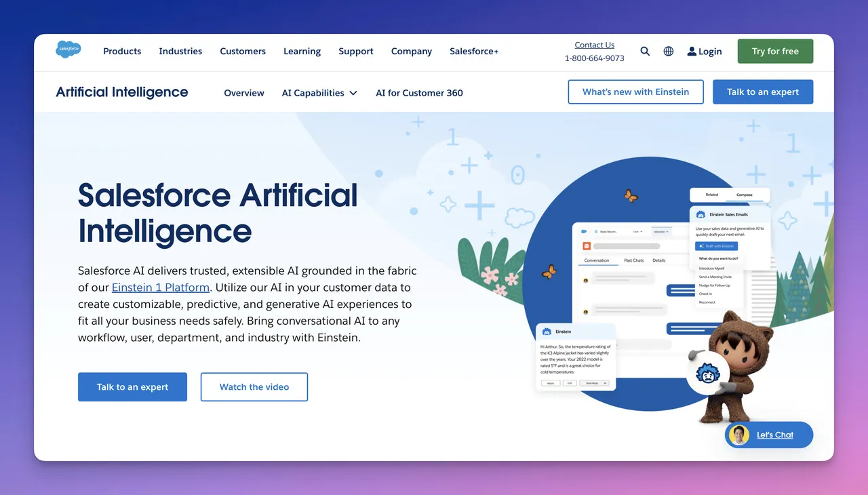This screenshot has height=495, width=868.
Task: Open the Let's Chat widget
Action: point(769,435)
